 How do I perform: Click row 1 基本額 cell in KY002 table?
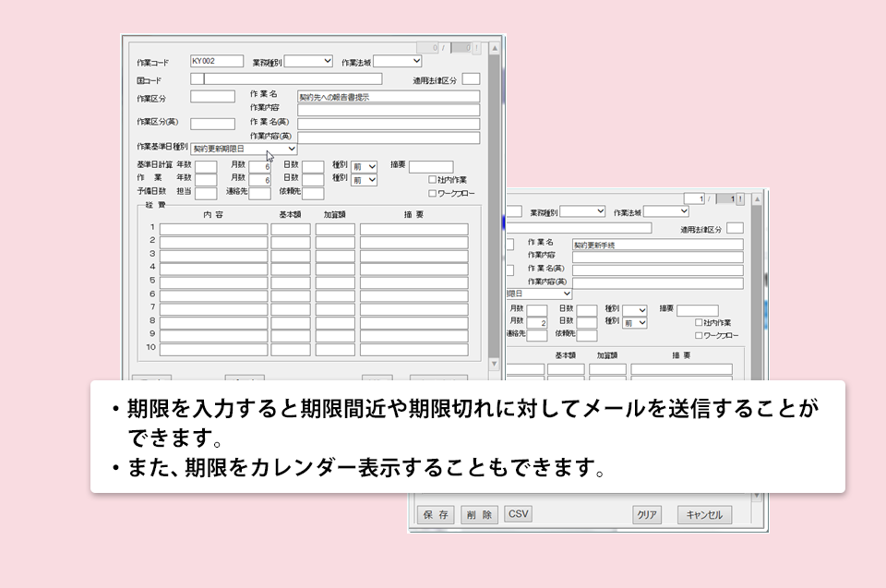[x=291, y=229]
